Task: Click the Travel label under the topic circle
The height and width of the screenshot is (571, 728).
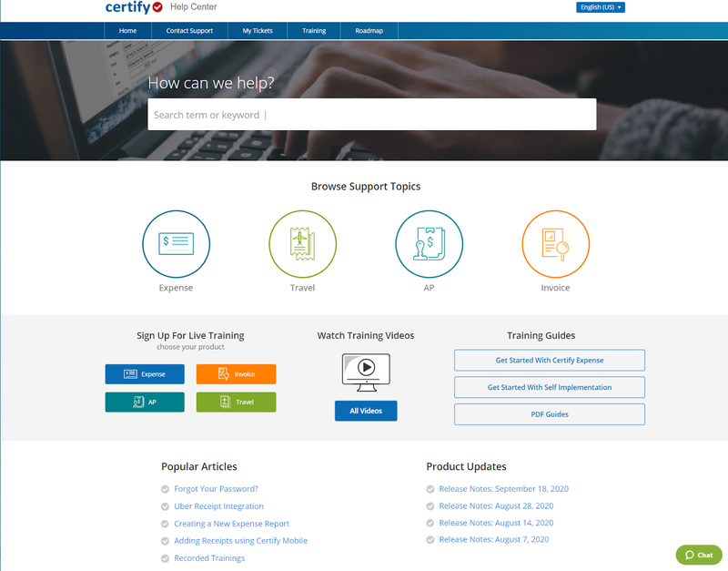Action: (x=303, y=288)
